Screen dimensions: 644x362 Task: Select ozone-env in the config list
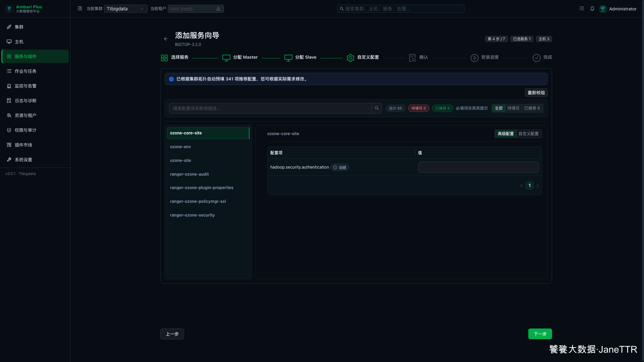(x=208, y=147)
